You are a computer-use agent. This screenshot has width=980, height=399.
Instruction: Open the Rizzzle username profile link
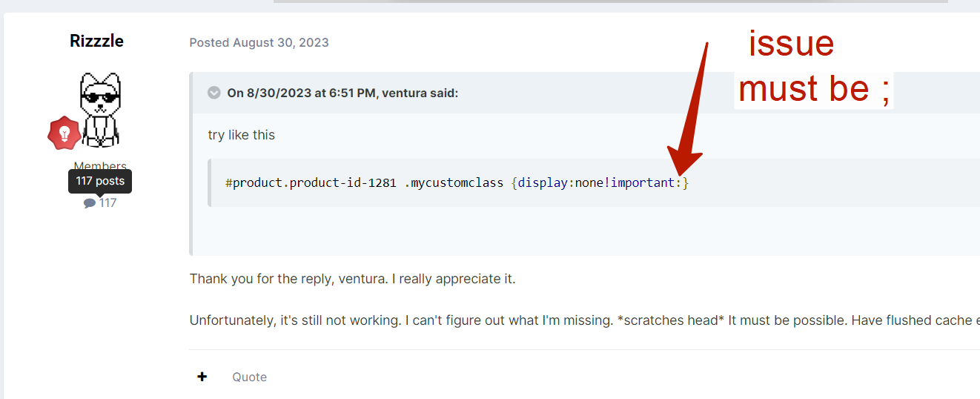tap(96, 41)
